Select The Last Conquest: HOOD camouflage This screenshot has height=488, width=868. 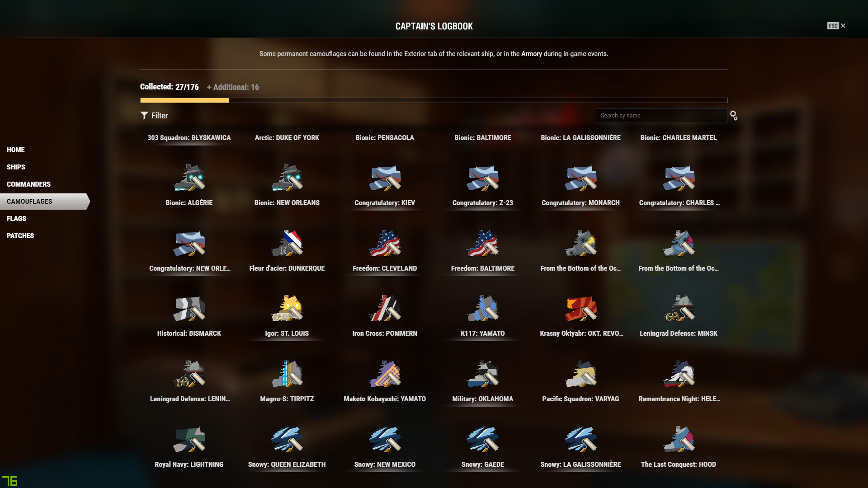679,439
